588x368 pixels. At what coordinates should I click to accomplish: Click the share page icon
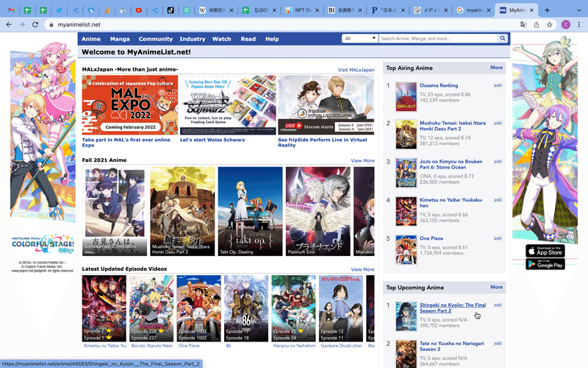tap(537, 24)
